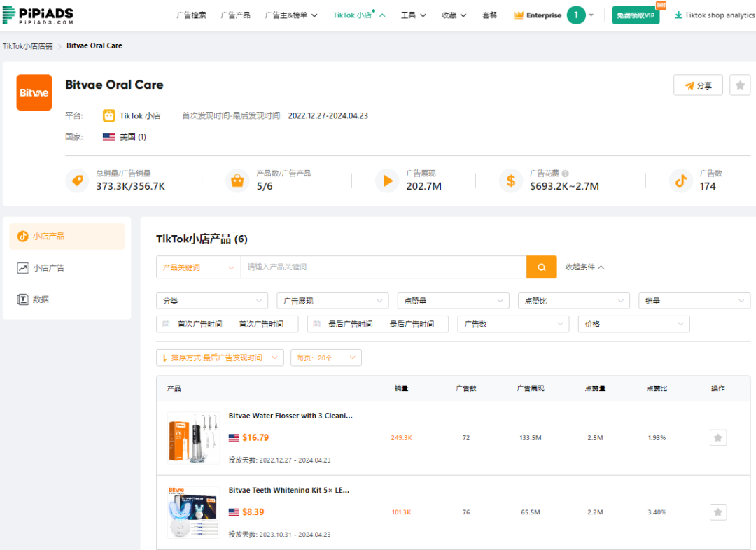Viewport: 756px width, 550px height.
Task: Click the TikTok shop bag platform icon
Action: click(x=109, y=115)
